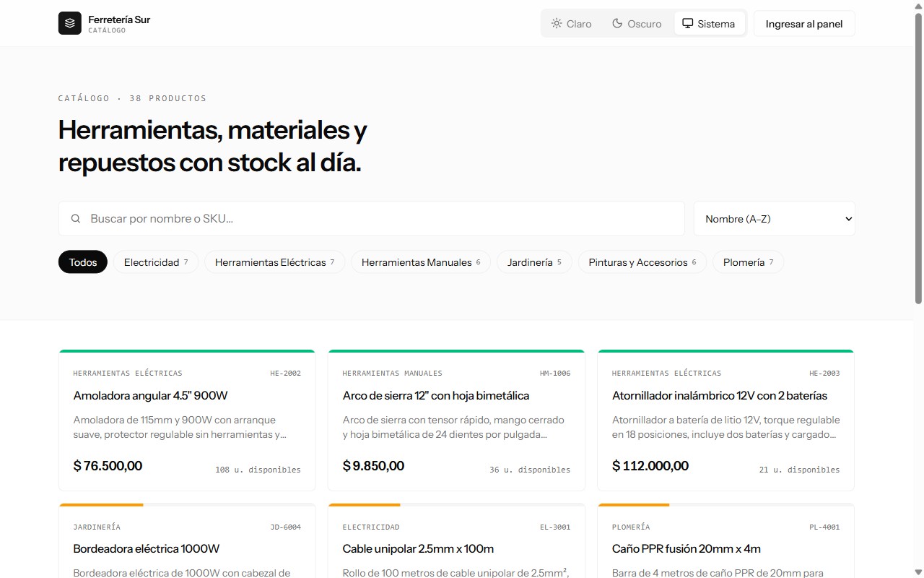Click the magnifier icon in search box
This screenshot has height=578, width=924.
click(76, 218)
